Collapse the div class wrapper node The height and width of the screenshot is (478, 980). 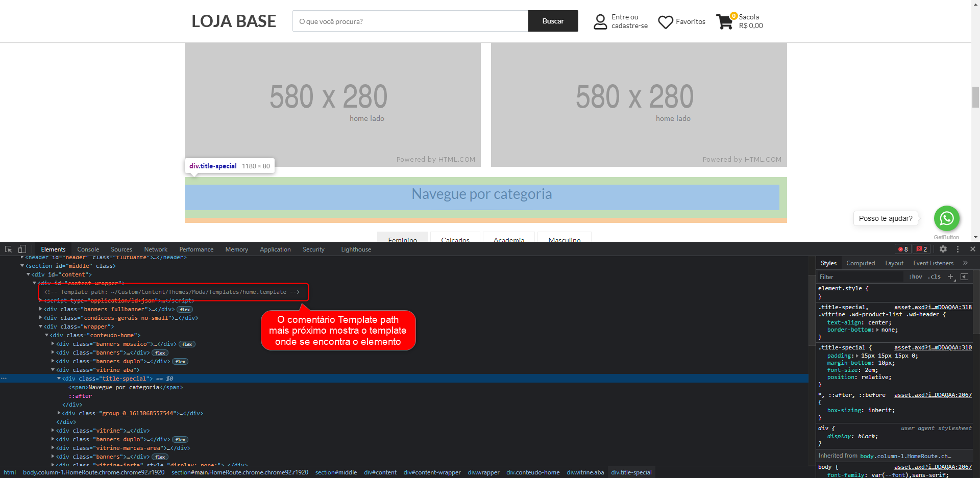pos(41,326)
